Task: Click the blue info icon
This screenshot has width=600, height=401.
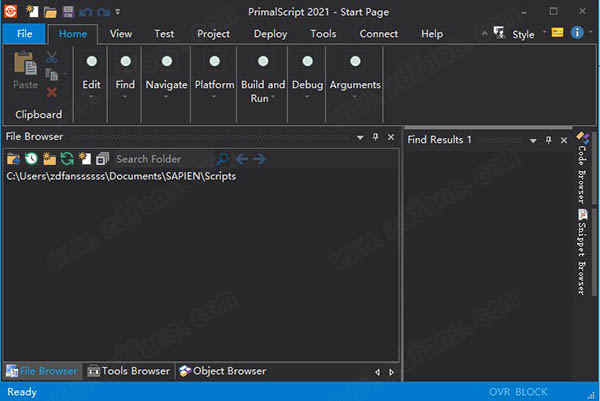Action: coord(577,33)
